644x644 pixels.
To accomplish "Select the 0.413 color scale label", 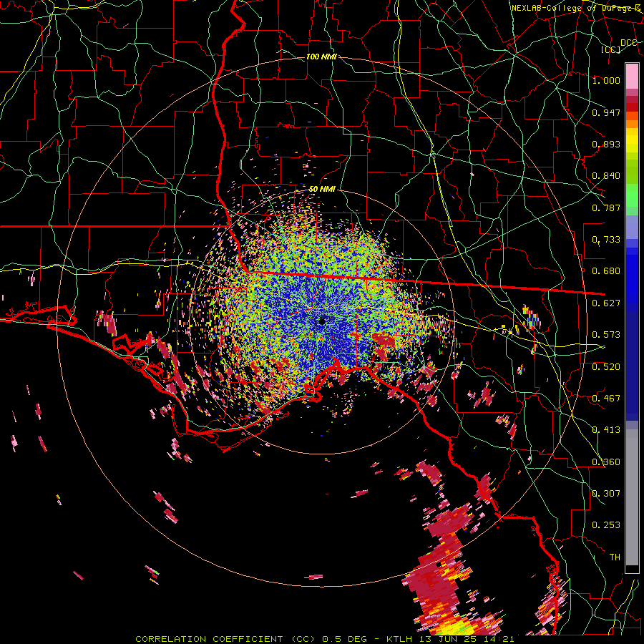I will pos(606,430).
